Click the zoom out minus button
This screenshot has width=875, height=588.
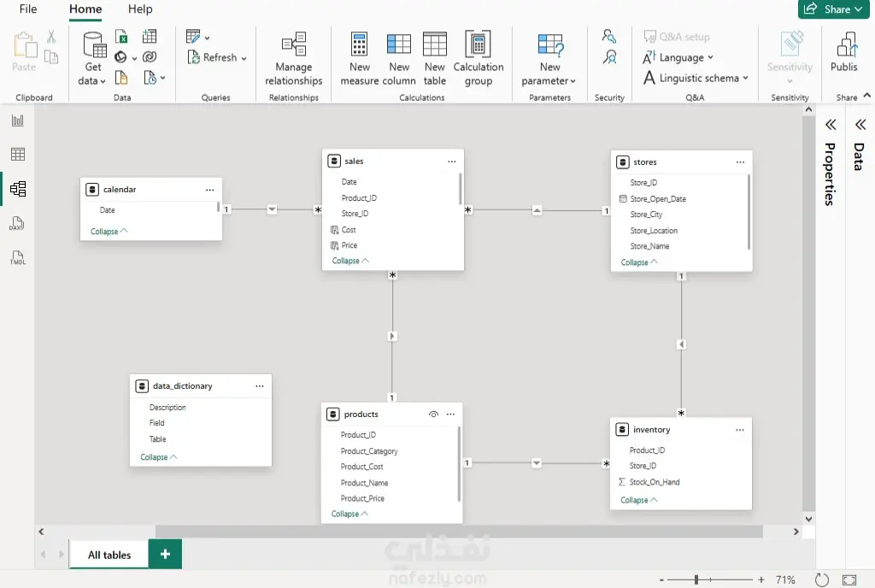click(661, 580)
